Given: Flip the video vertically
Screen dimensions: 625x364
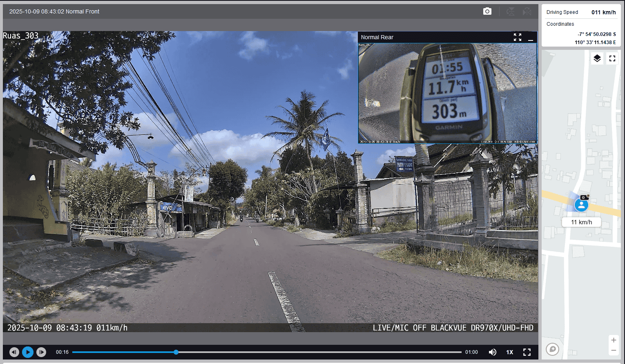Looking at the screenshot, I should tap(510, 11).
